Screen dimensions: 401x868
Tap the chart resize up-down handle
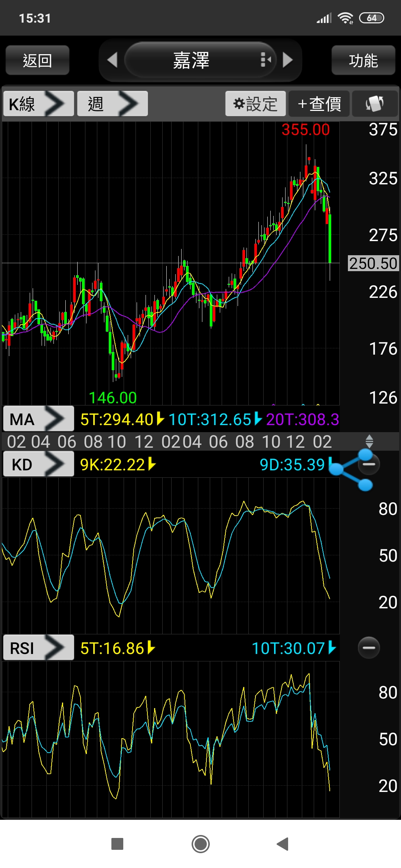tap(369, 441)
